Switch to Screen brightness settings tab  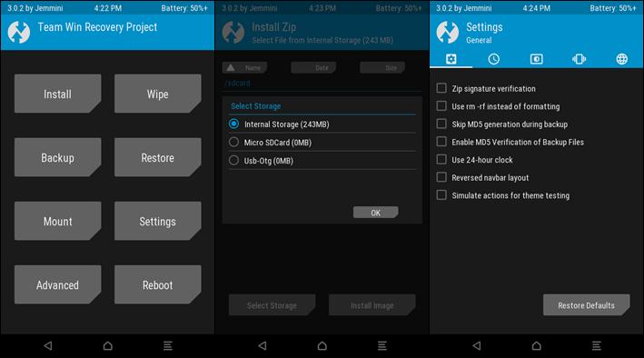[537, 59]
